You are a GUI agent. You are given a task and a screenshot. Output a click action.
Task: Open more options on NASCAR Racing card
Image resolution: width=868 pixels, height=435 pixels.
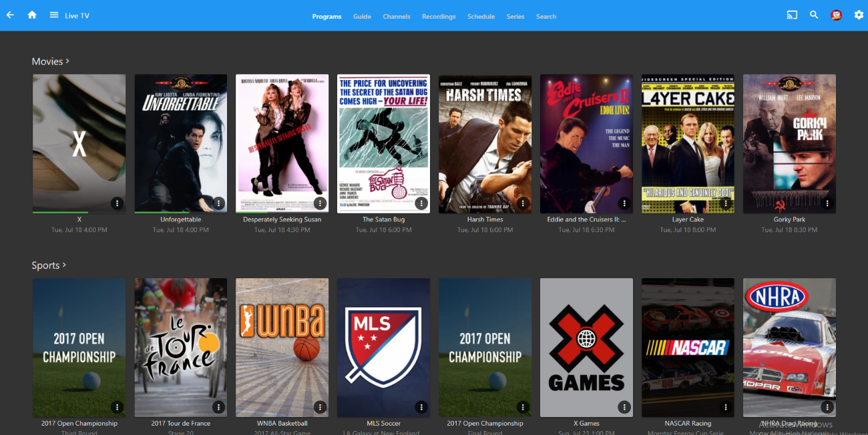click(x=726, y=407)
